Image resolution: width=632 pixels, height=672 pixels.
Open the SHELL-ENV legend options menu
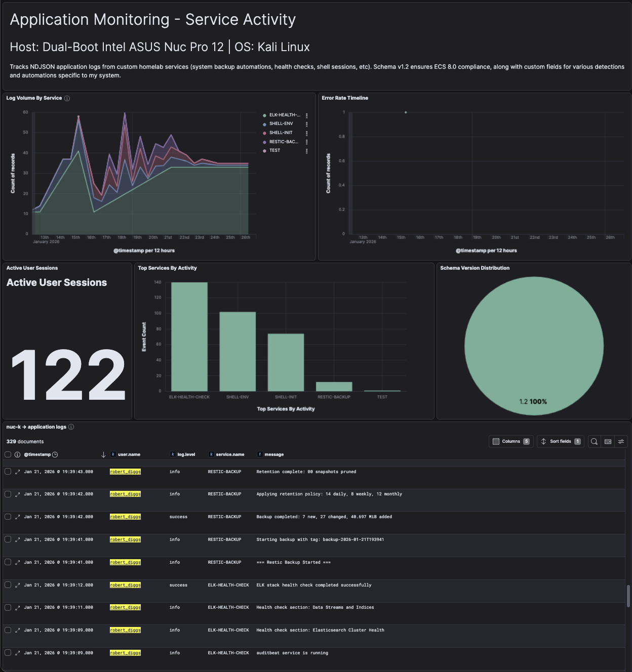[x=306, y=123]
